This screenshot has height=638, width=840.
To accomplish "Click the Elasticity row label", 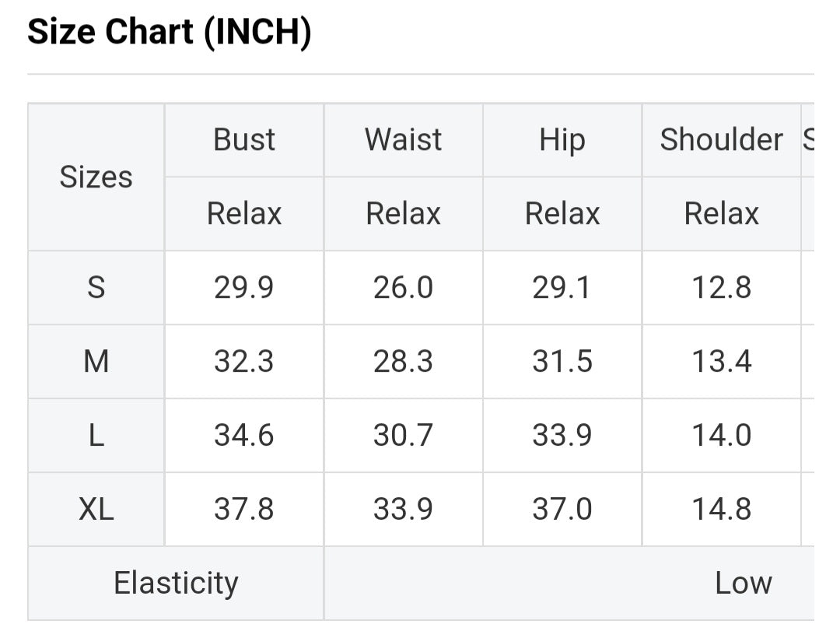I will coord(176,584).
